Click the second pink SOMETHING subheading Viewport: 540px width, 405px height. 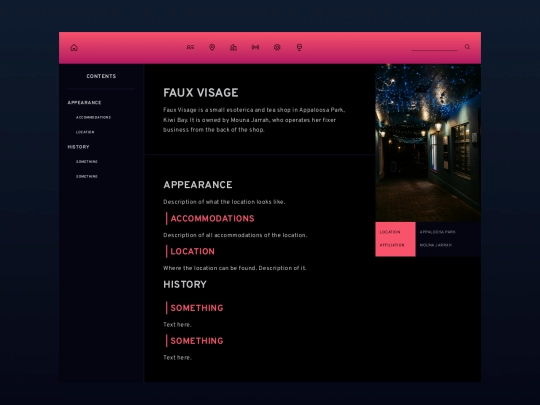click(197, 341)
